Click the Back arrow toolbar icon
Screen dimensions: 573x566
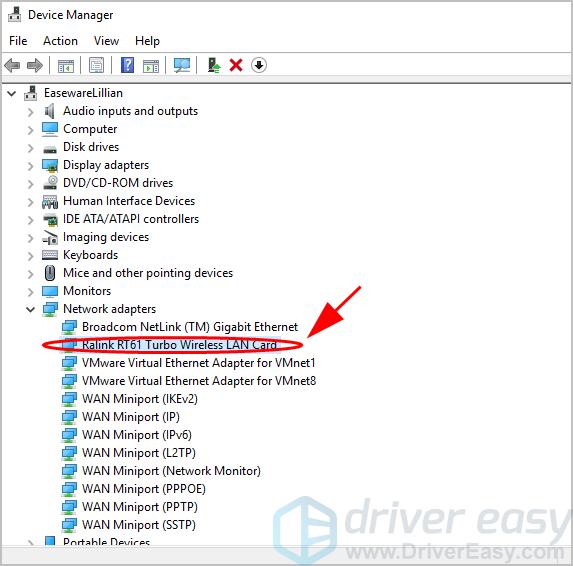click(x=12, y=66)
